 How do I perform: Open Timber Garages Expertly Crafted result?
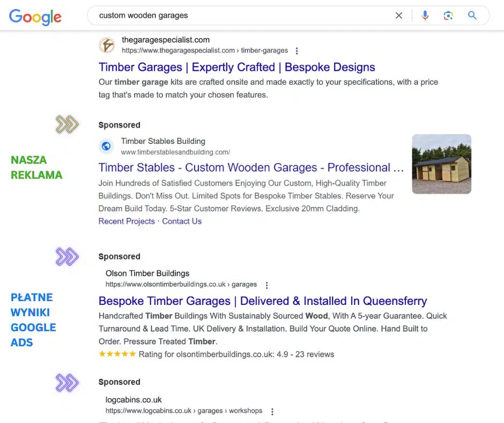click(236, 67)
